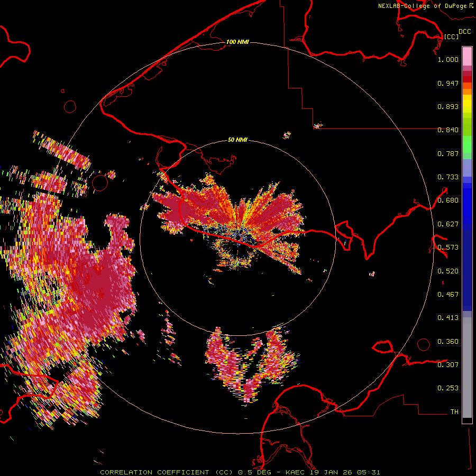Select the 0.573 scale value
The height and width of the screenshot is (476, 476).
tap(448, 248)
